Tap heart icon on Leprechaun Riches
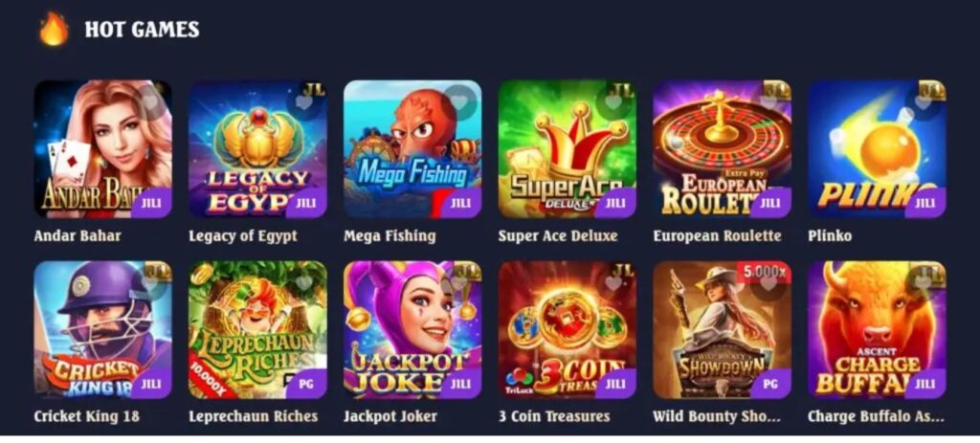Screen dimensions: 980x443 coord(303,282)
